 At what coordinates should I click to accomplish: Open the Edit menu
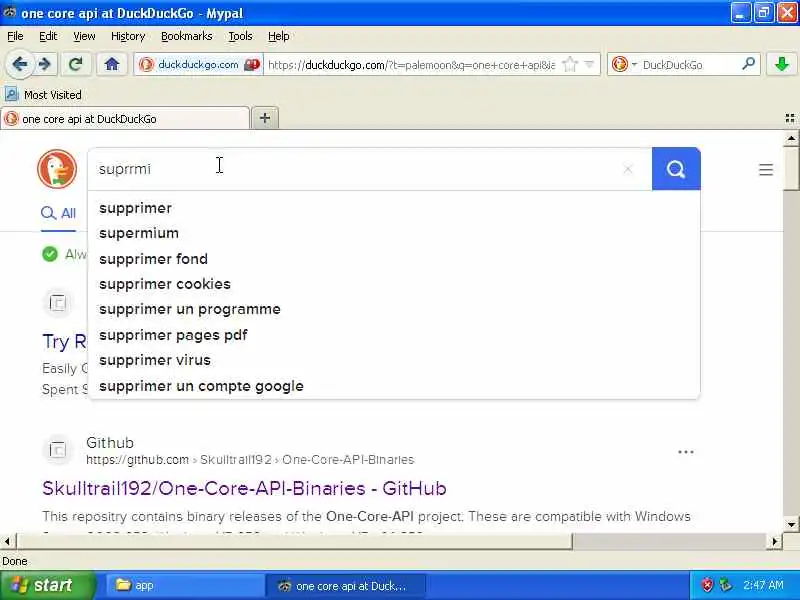tap(48, 36)
